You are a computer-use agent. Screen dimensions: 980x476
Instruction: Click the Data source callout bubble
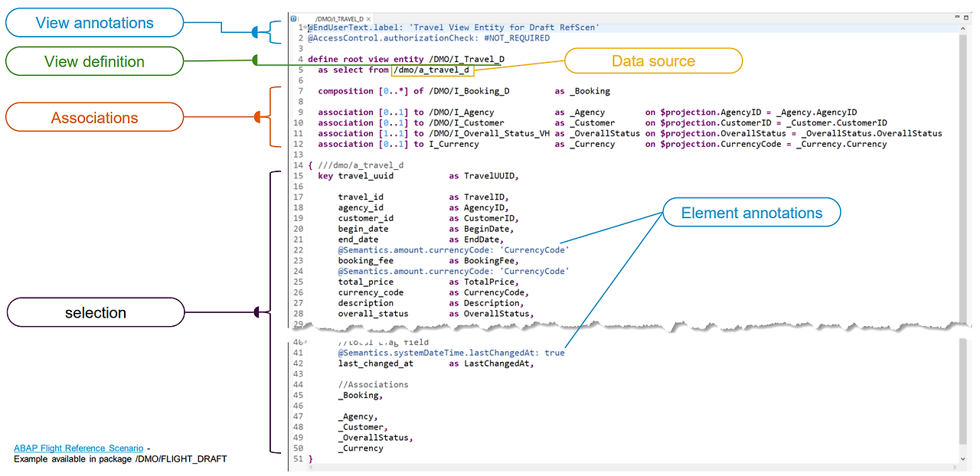click(x=652, y=61)
